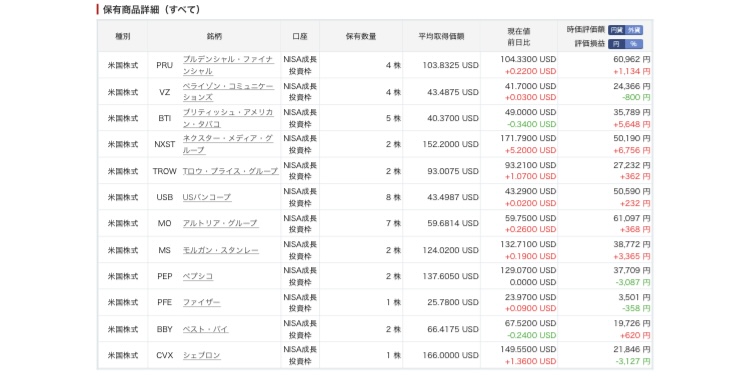The width and height of the screenshot is (750, 376).
Task: Open USバンコープ stock link
Action: [207, 197]
